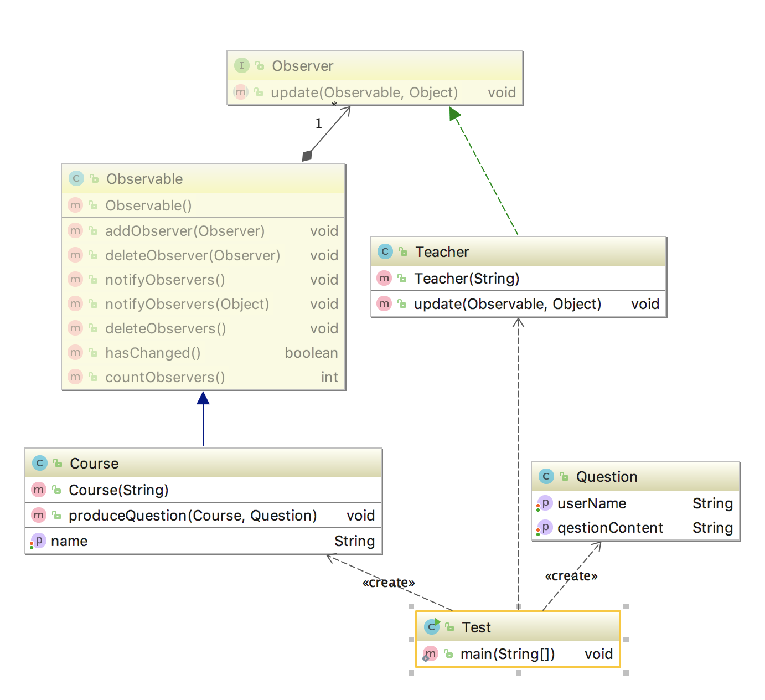Select the Observable class title

coord(144,179)
